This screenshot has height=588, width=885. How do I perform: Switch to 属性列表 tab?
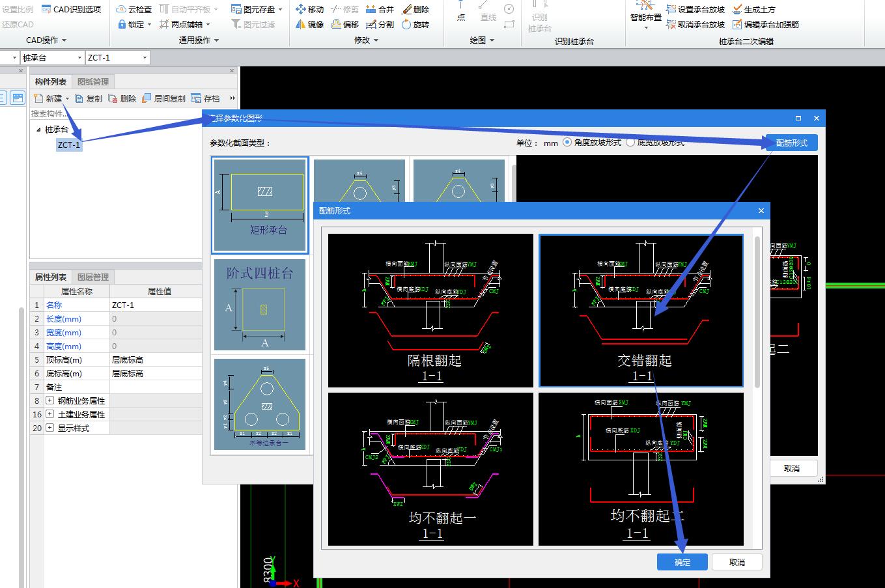tap(51, 277)
